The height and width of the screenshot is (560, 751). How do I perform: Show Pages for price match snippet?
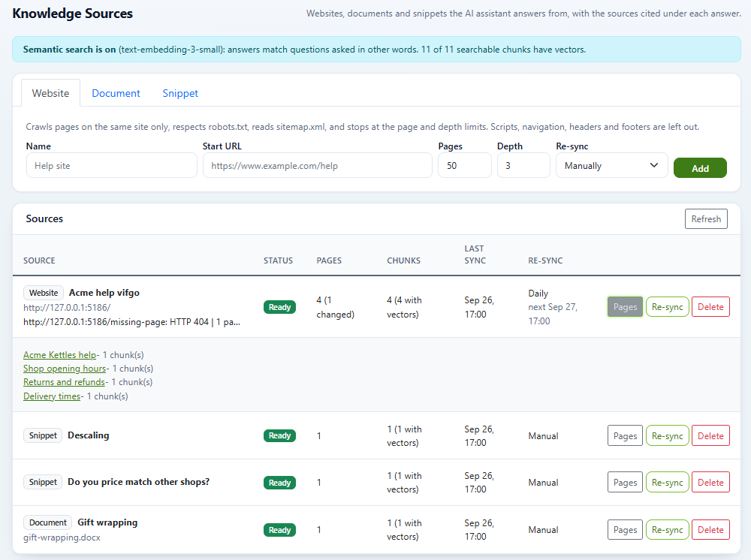pos(625,483)
